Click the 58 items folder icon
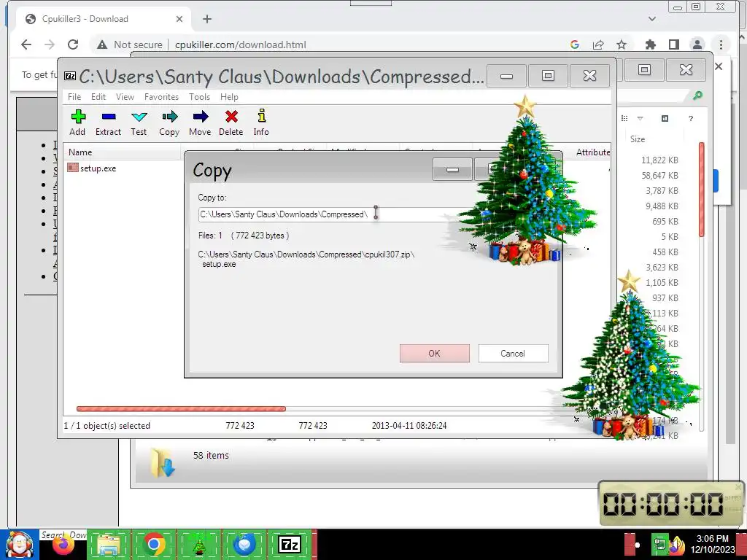 (163, 462)
